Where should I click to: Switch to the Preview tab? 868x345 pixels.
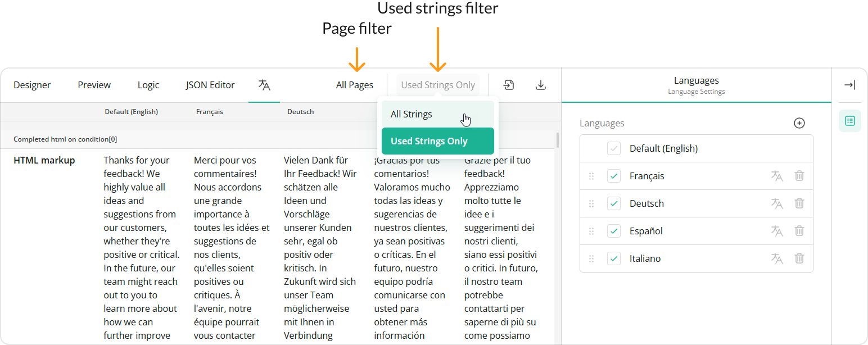pos(93,85)
